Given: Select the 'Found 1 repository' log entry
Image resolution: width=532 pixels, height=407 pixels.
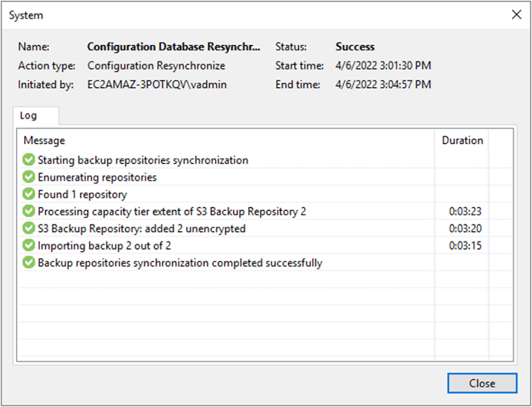Looking at the screenshot, I should (82, 195).
